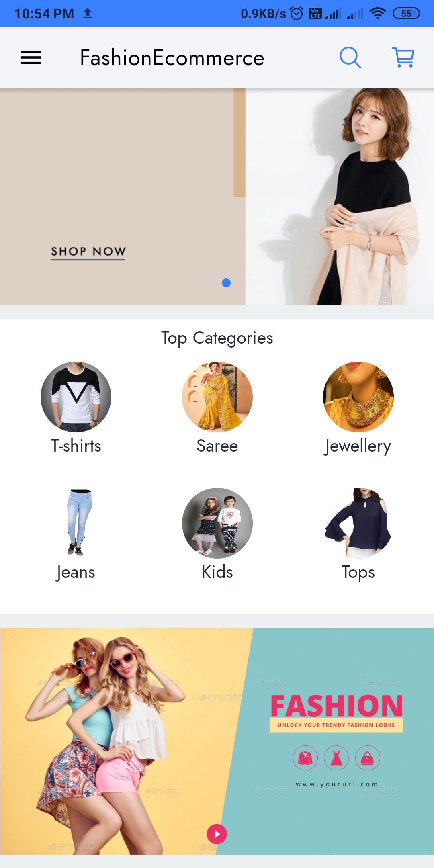This screenshot has width=434, height=868.
Task: Open the Jewellery category image
Action: (358, 397)
